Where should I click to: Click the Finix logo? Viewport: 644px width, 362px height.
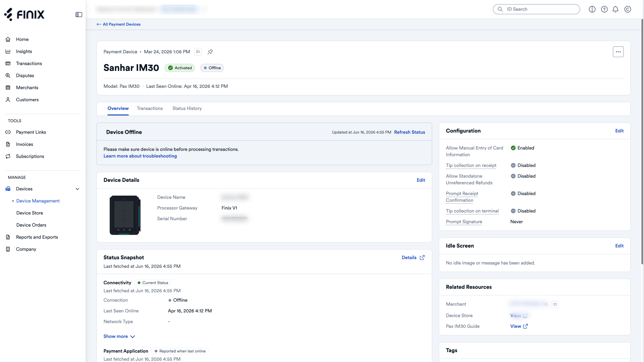24,14
